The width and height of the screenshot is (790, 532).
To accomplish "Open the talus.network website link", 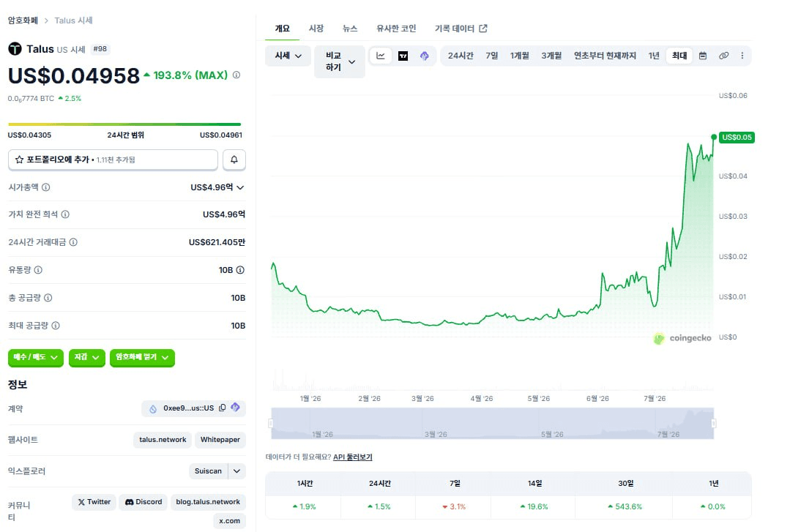I will tap(163, 439).
